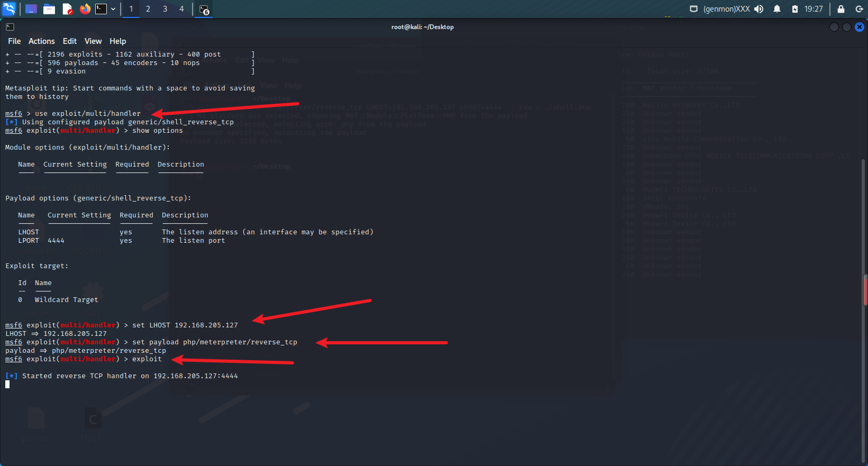This screenshot has width=868, height=466.
Task: Open the Help menu in terminal
Action: (118, 41)
